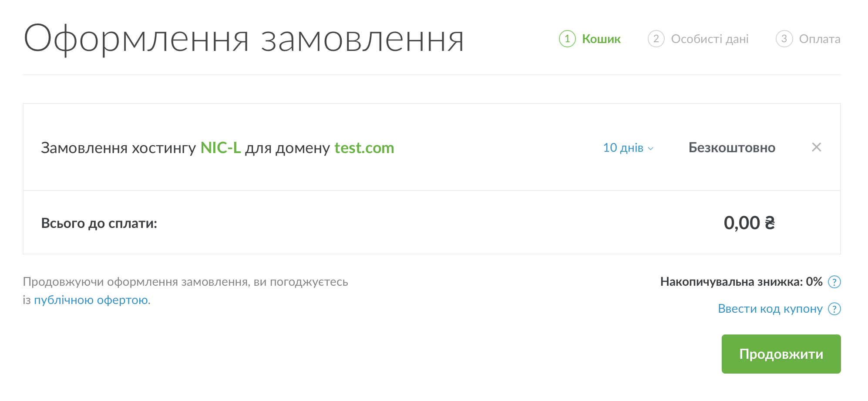Click the Накопичувальна знижка: 0% text
This screenshot has width=868, height=401.
tap(741, 282)
